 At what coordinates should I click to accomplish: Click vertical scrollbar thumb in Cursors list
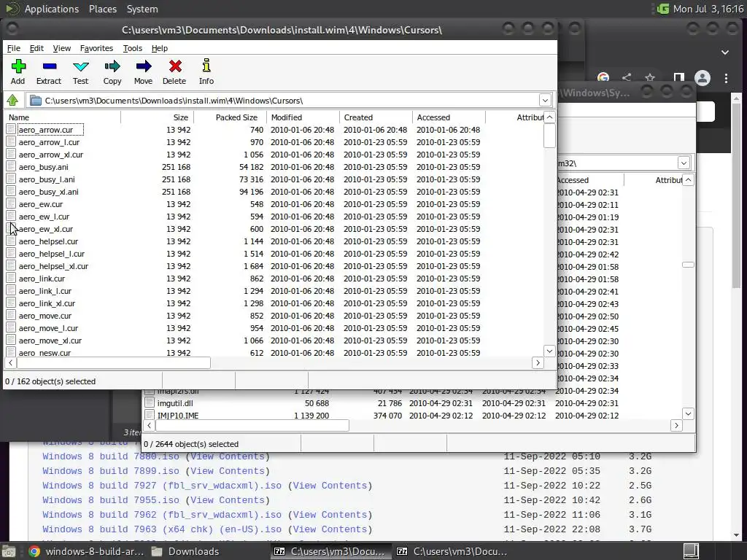549,136
